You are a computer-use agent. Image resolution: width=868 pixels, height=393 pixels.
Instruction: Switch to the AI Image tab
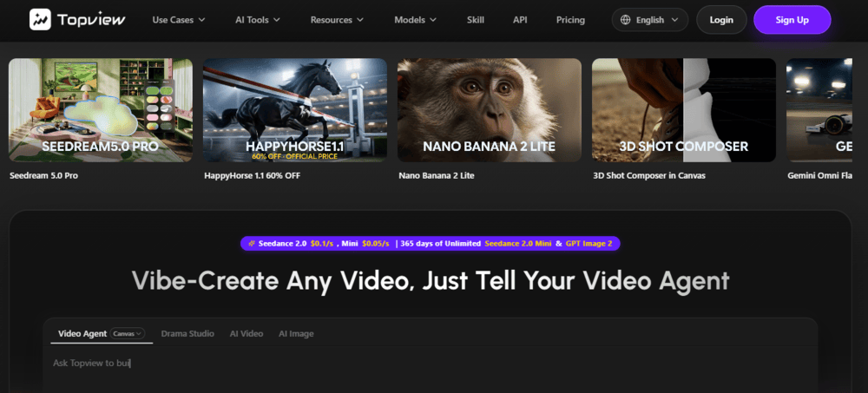(x=296, y=334)
